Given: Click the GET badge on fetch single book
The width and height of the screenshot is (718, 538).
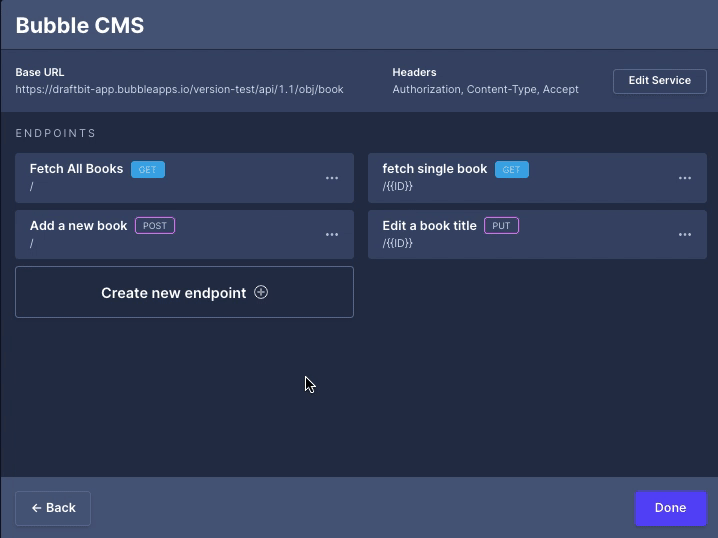Looking at the screenshot, I should [511, 169].
